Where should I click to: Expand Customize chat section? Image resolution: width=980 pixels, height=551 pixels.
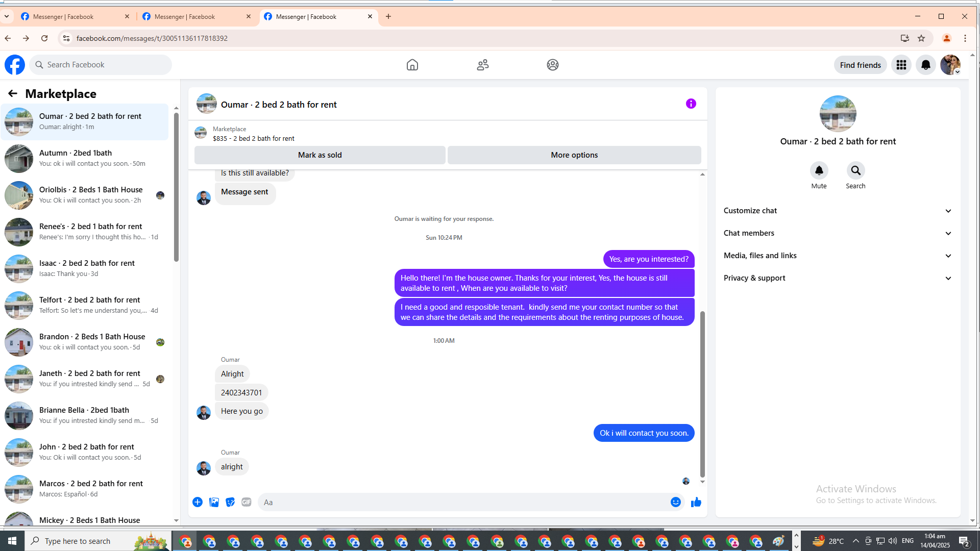click(x=837, y=211)
